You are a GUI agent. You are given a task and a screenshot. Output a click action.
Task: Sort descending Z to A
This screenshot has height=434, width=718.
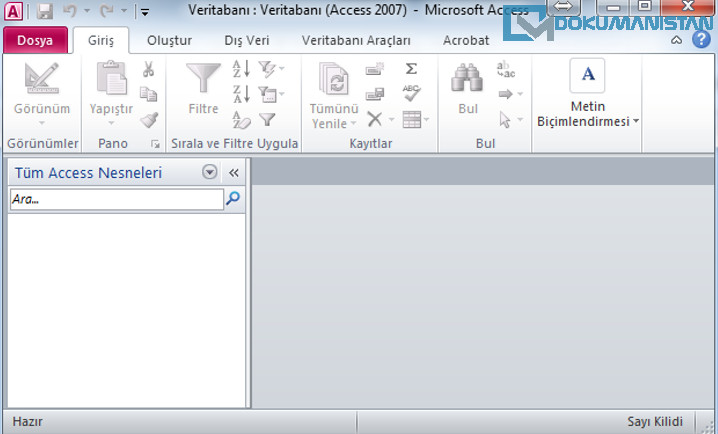pos(241,94)
